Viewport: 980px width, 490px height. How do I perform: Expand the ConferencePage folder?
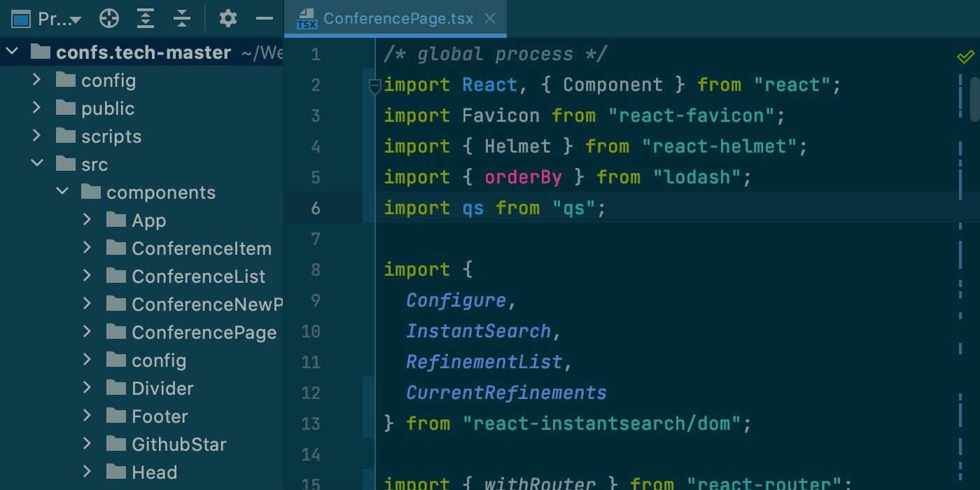87,332
